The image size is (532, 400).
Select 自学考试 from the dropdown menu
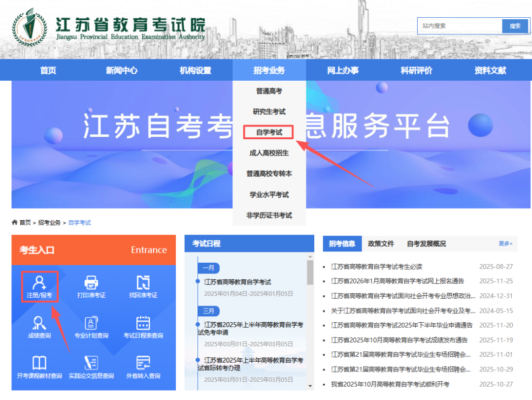(x=268, y=132)
